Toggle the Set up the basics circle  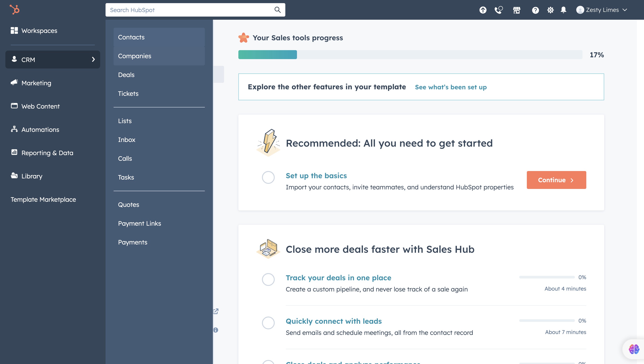[x=268, y=177]
